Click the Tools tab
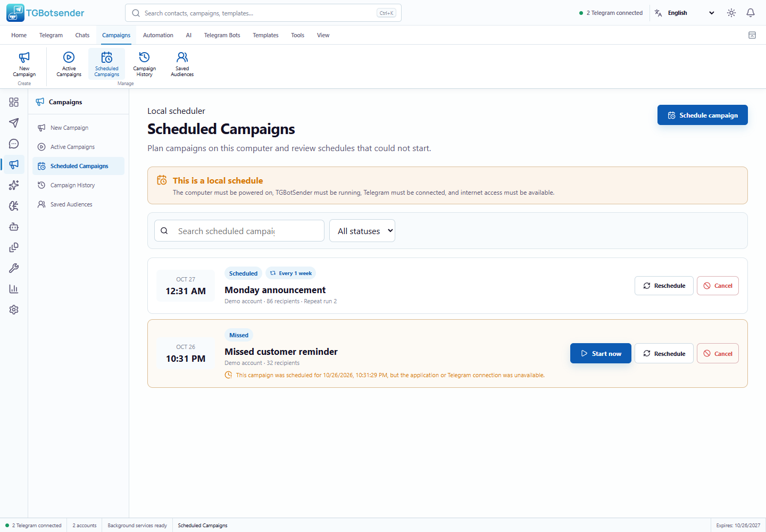Viewport: 766px width, 532px height. (x=297, y=35)
